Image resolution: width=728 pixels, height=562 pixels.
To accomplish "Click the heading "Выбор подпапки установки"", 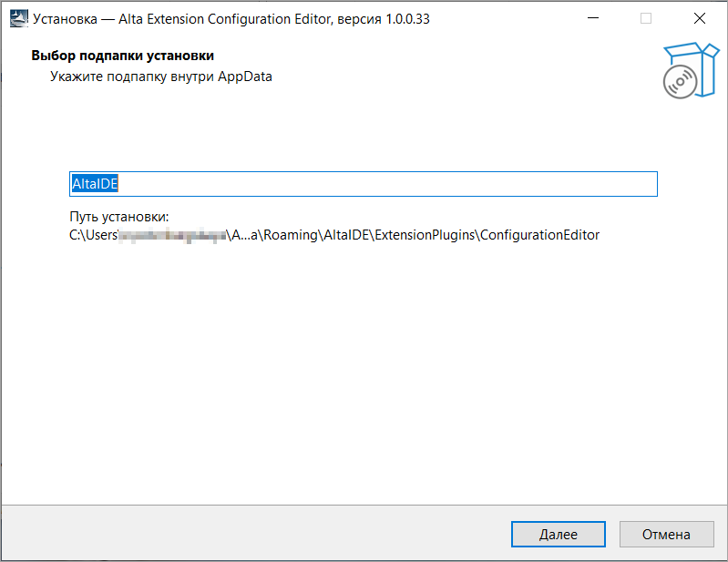I will click(x=123, y=56).
